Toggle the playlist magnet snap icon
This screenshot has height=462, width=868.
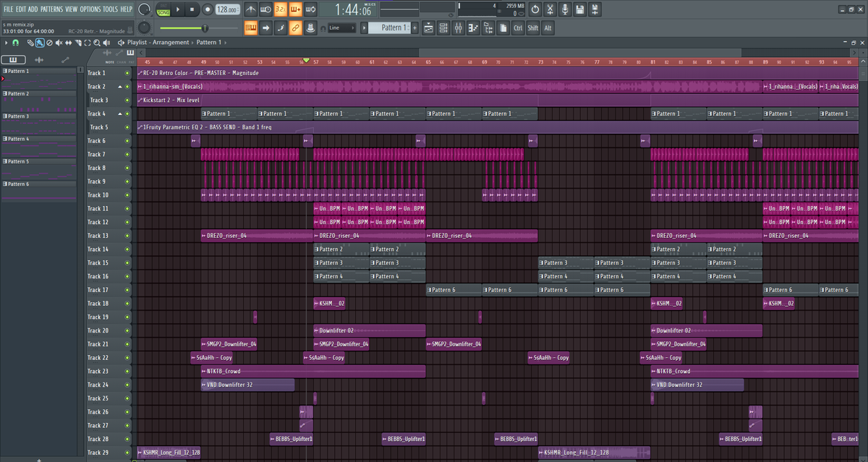tap(17, 43)
